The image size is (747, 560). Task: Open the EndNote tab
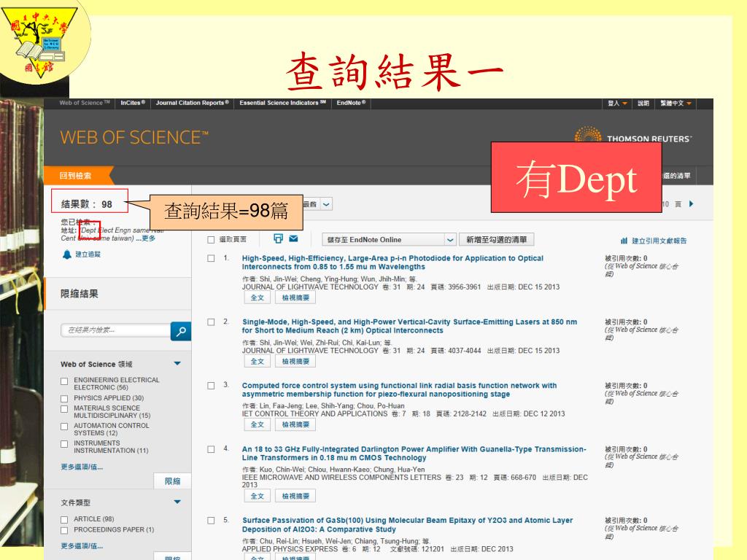coord(351,103)
